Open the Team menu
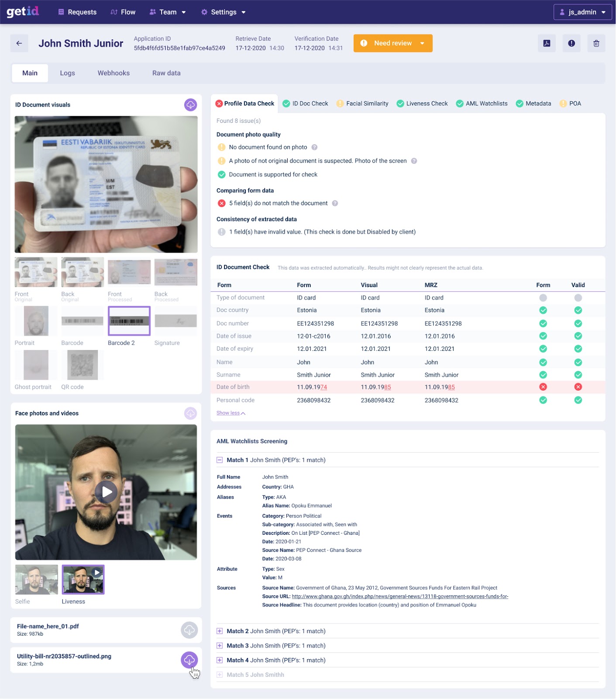The image size is (616, 699). pos(168,12)
